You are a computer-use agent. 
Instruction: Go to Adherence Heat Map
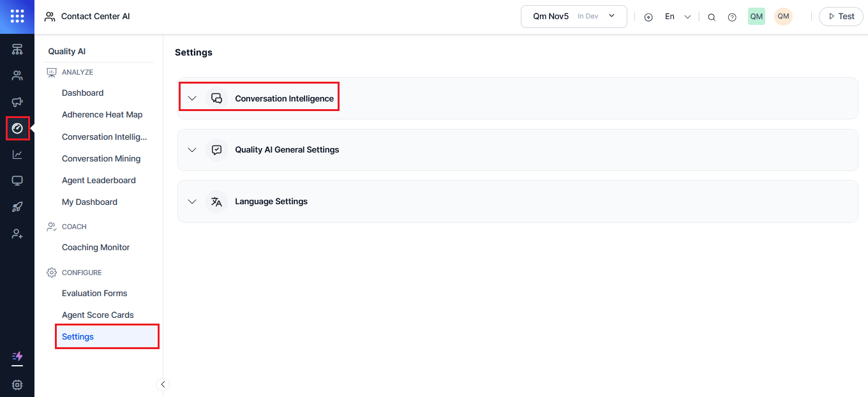coord(102,115)
